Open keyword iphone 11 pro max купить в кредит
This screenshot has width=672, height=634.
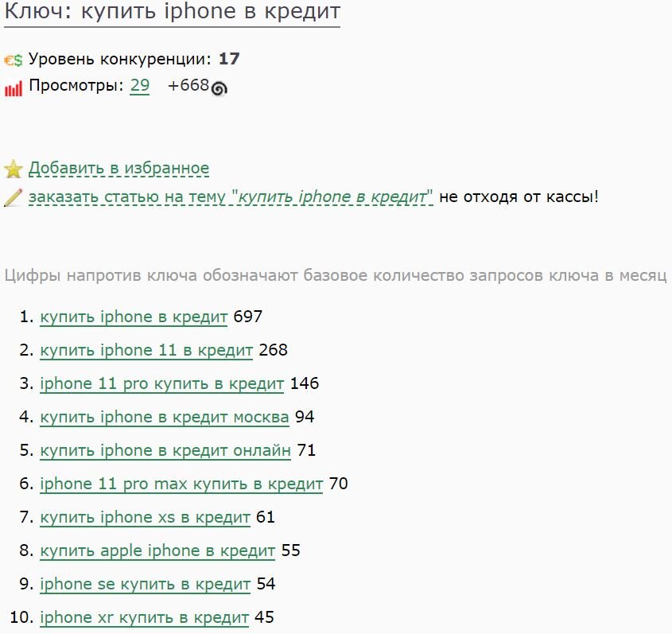[181, 484]
